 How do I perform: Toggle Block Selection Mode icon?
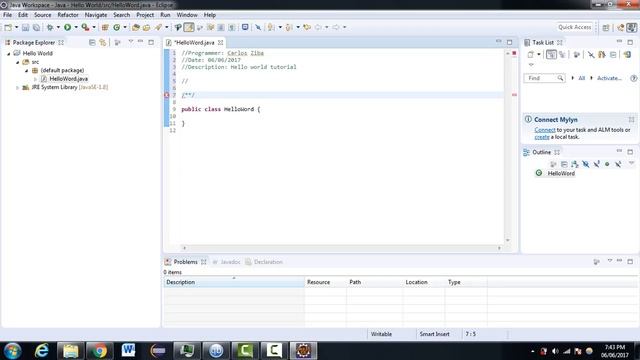pos(221,27)
